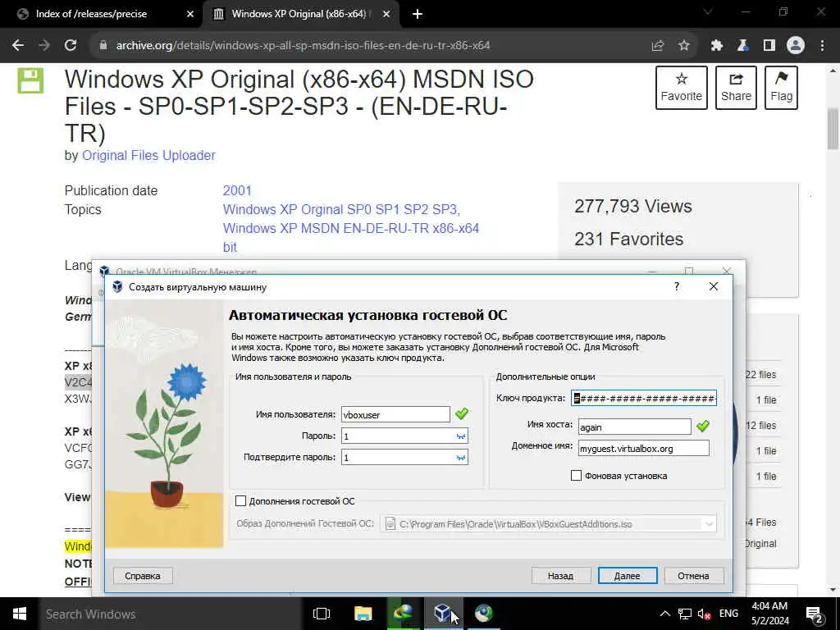Image resolution: width=840 pixels, height=630 pixels.
Task: Expand the Guest Additions image dropdown
Action: click(709, 524)
